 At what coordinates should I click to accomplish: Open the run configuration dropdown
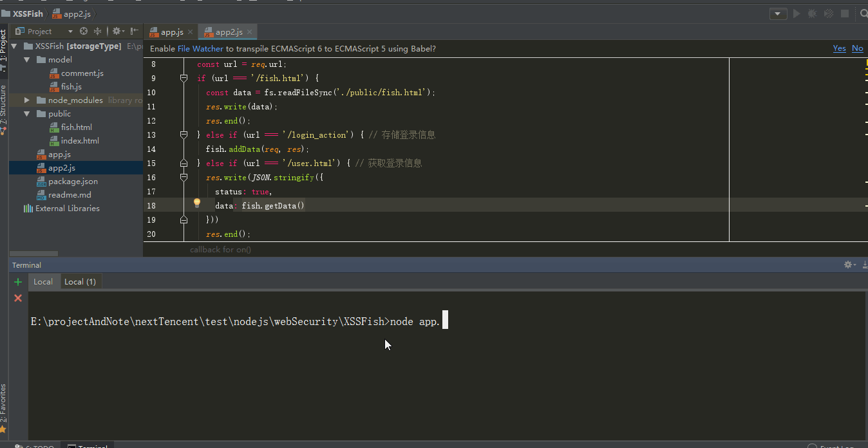(x=778, y=14)
